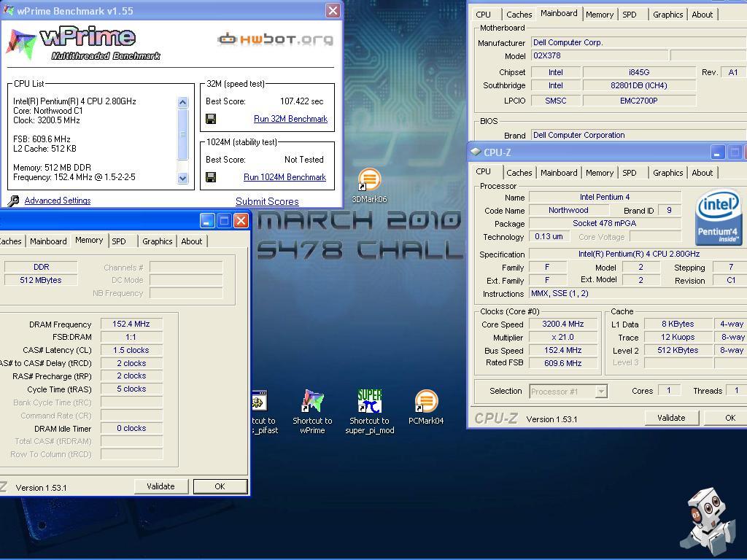The image size is (747, 560).
Task: Click the Core Speed field showing 3200.4 MHz
Action: [563, 324]
